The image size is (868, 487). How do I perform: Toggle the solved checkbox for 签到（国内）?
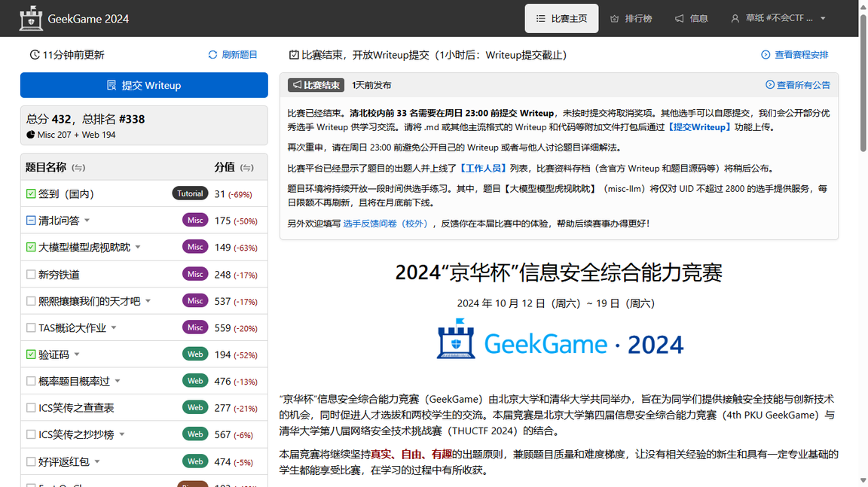(x=31, y=194)
